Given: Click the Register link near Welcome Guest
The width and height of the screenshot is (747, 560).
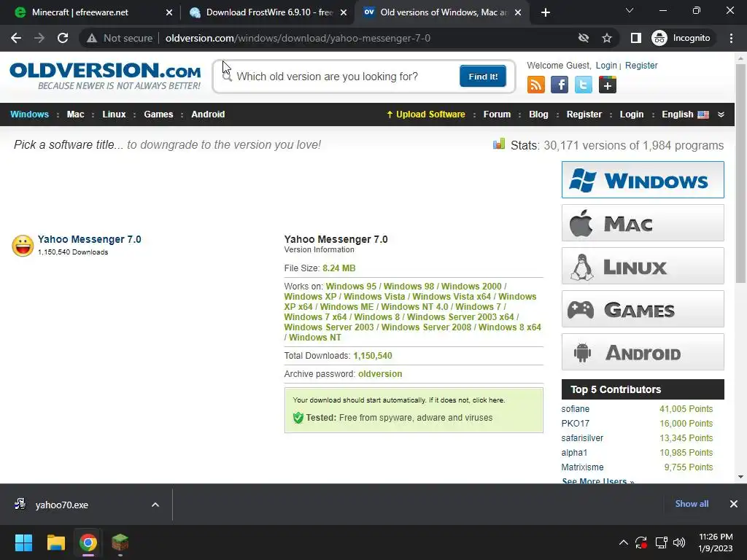Looking at the screenshot, I should tap(641, 65).
